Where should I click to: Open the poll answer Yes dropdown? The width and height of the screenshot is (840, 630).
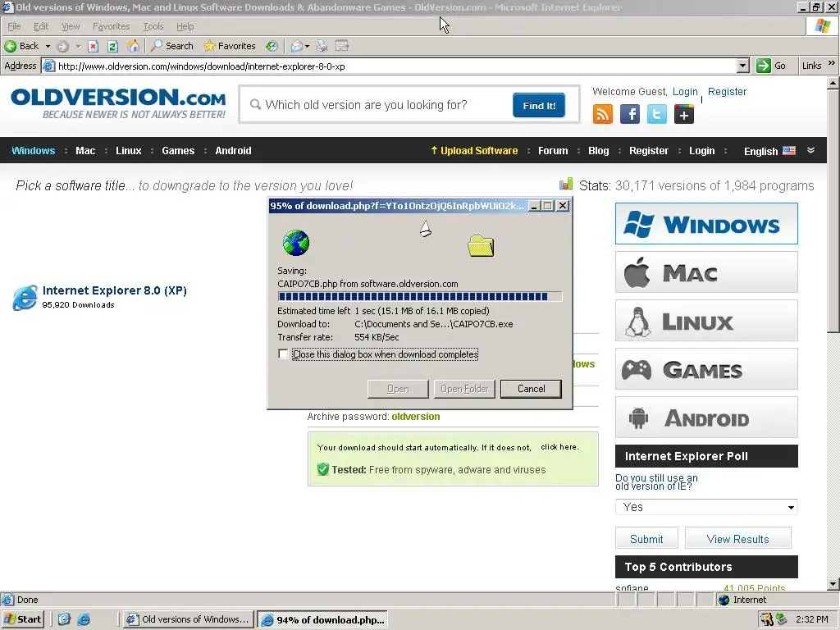click(x=706, y=507)
